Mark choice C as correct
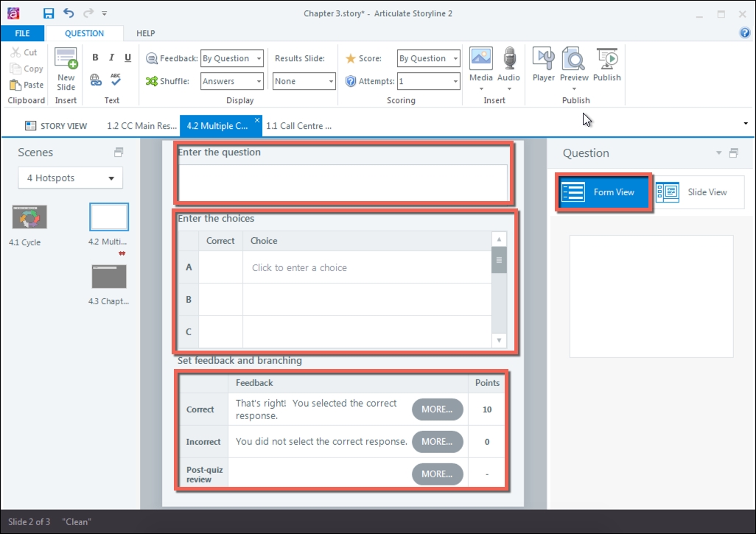The height and width of the screenshot is (534, 756). pos(220,331)
